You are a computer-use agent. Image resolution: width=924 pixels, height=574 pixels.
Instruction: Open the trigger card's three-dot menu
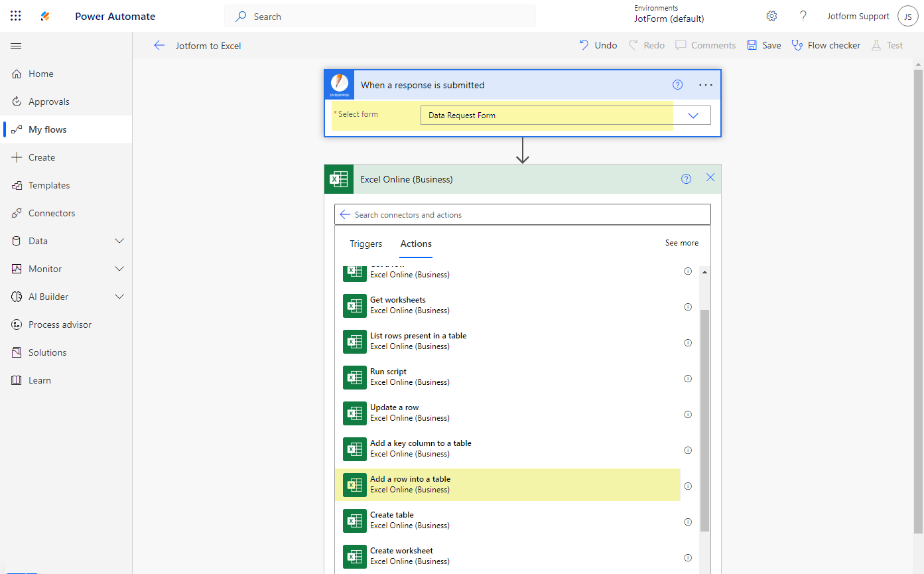point(706,85)
